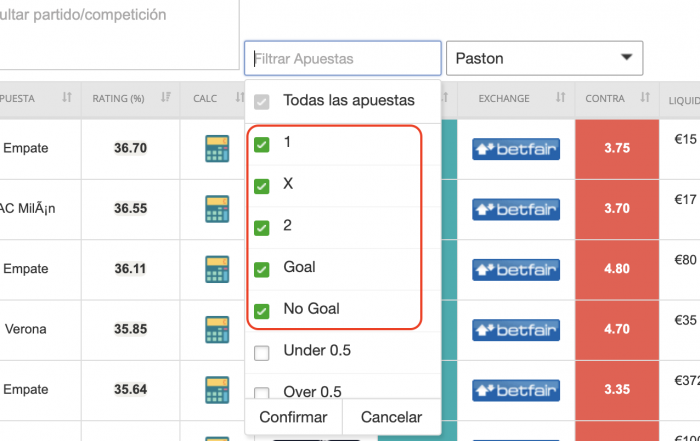Click the Betfair logo beside 3.75
The height and width of the screenshot is (441, 700).
tap(516, 149)
